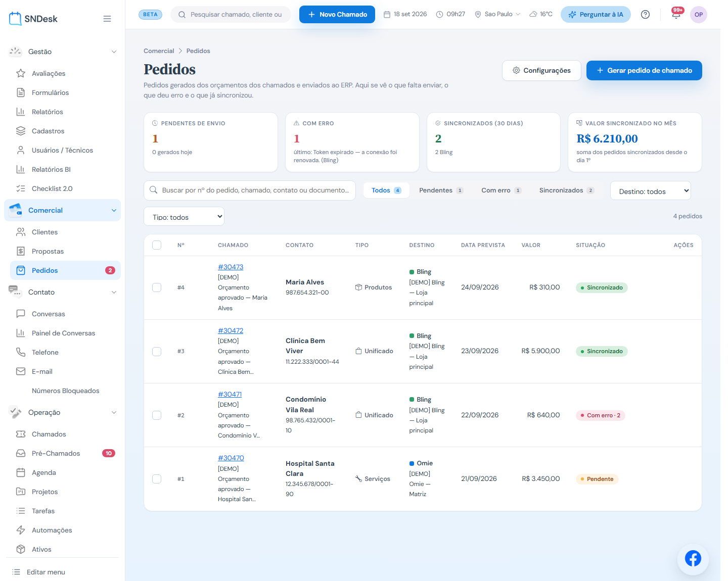Open the Configurações button
The image size is (728, 581).
(541, 70)
